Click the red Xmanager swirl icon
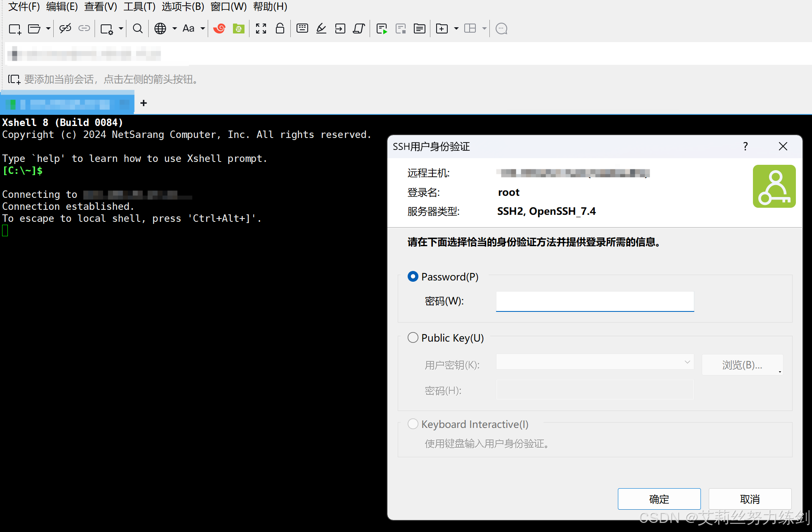This screenshot has height=532, width=812. (219, 28)
